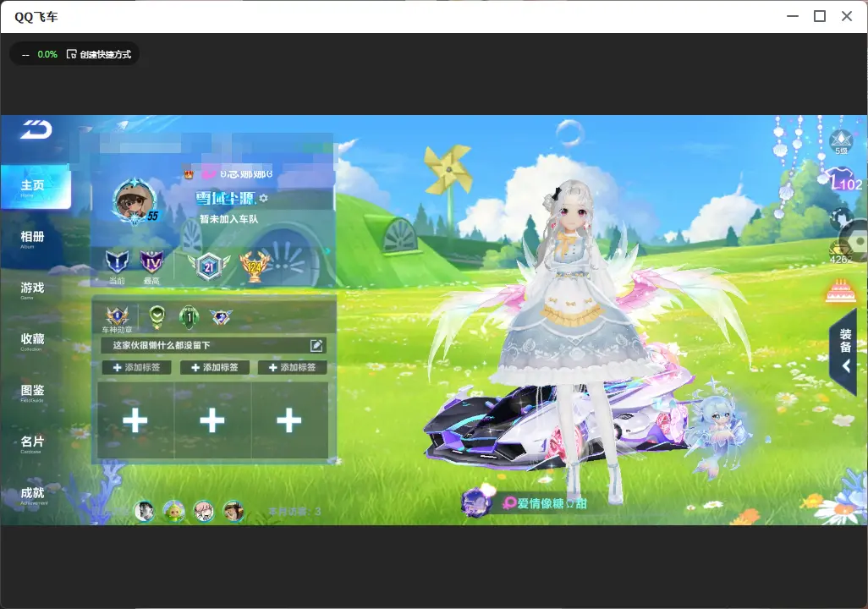Open the settings gear beside the nickname
The height and width of the screenshot is (609, 868).
[x=263, y=198]
